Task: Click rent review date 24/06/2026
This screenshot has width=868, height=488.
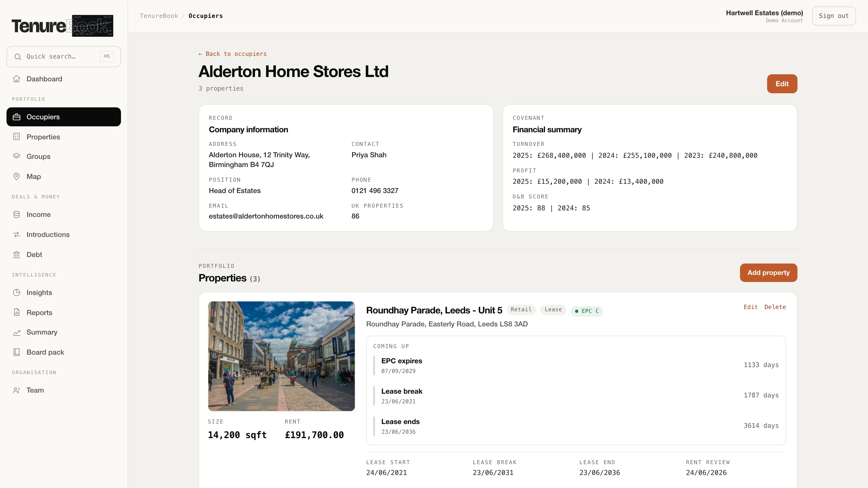Action: [706, 473]
